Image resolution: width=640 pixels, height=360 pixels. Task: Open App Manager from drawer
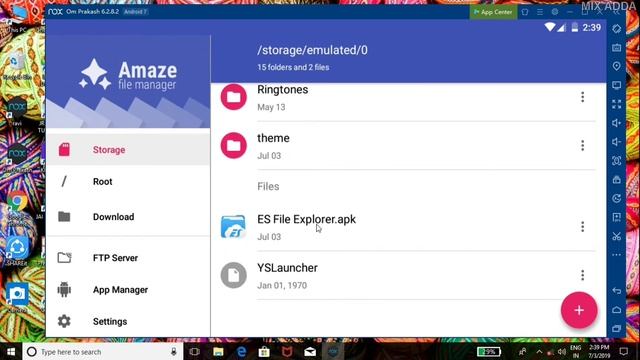click(x=128, y=290)
